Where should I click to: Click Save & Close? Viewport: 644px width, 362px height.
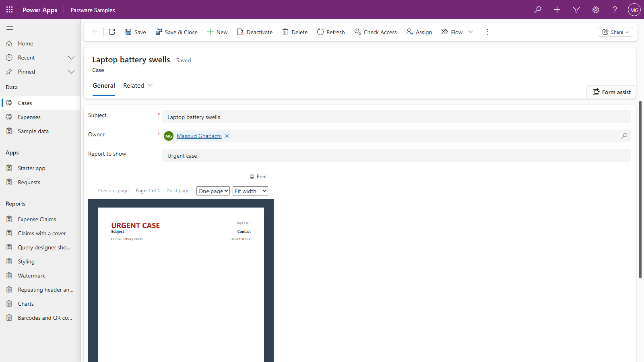(x=177, y=32)
